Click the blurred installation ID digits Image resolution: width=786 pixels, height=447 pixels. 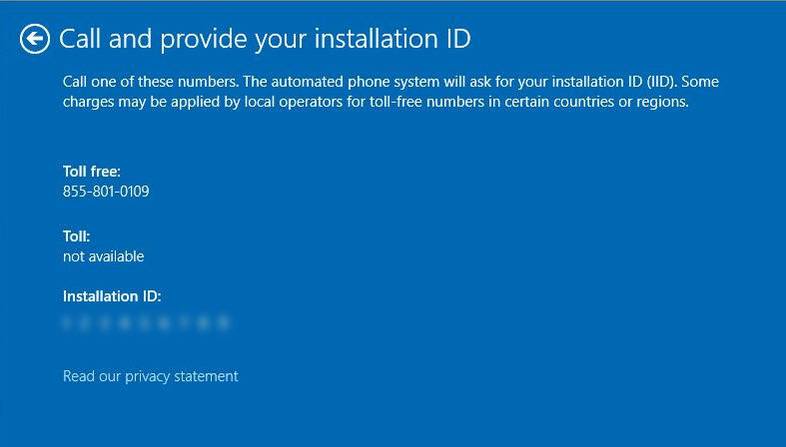tap(146, 323)
